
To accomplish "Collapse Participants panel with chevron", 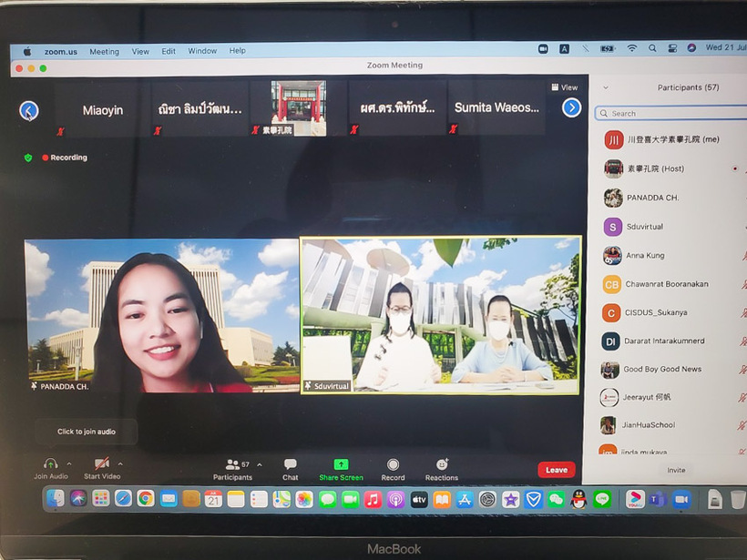I will 607,88.
